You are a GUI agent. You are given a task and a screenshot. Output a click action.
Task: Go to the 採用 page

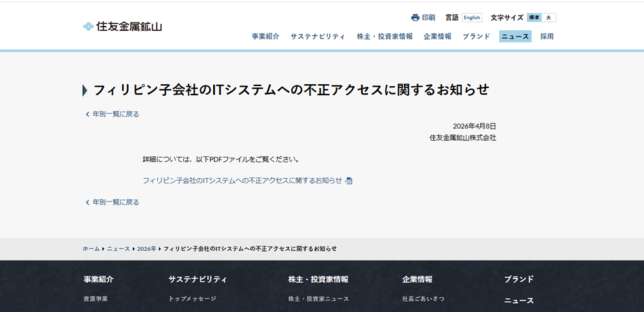547,37
